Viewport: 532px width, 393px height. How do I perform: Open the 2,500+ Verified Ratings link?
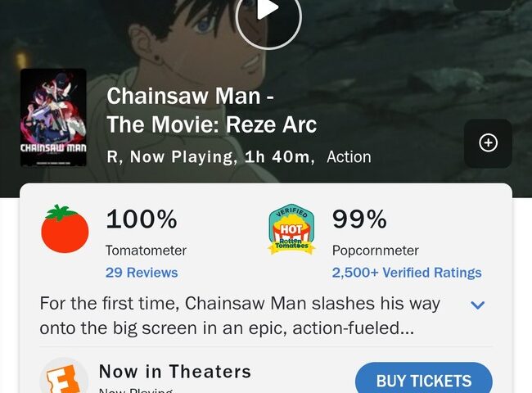coord(407,273)
